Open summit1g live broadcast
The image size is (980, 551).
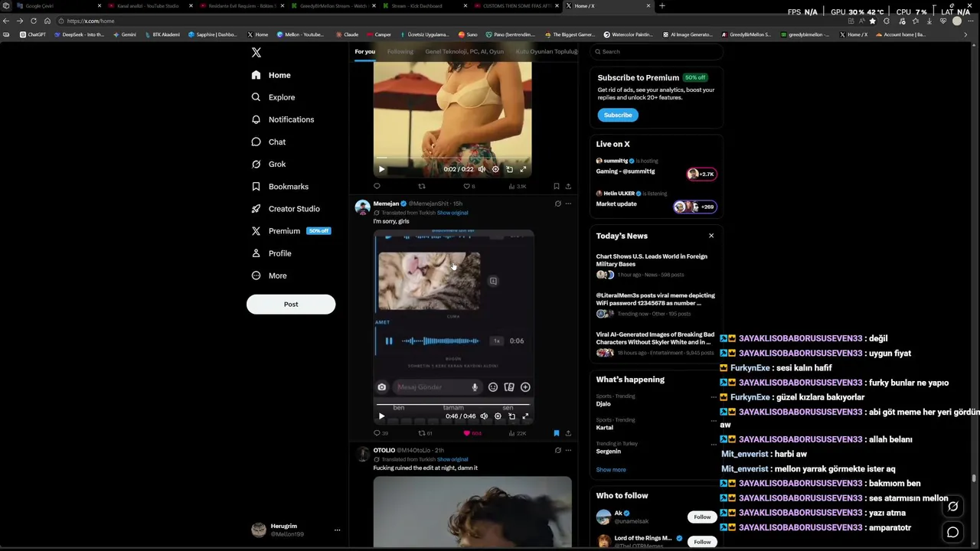pyautogui.click(x=656, y=167)
